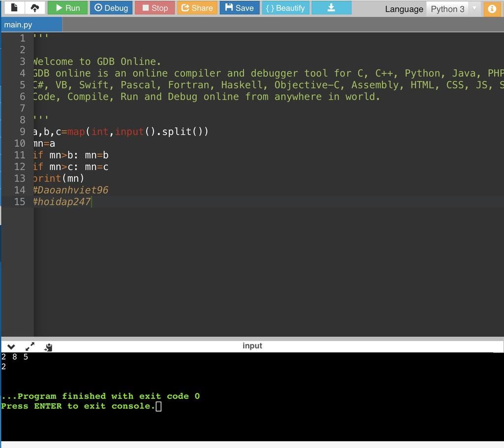Click the console 'input' header label

coord(252,346)
